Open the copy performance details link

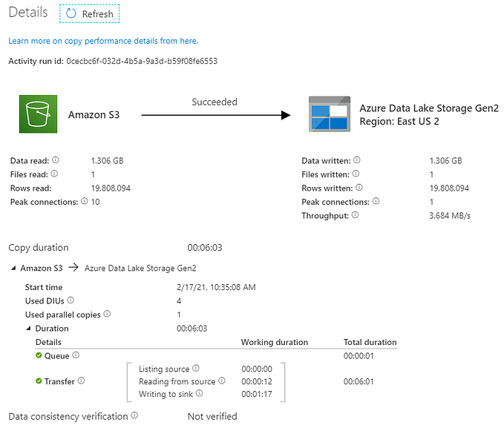point(103,41)
